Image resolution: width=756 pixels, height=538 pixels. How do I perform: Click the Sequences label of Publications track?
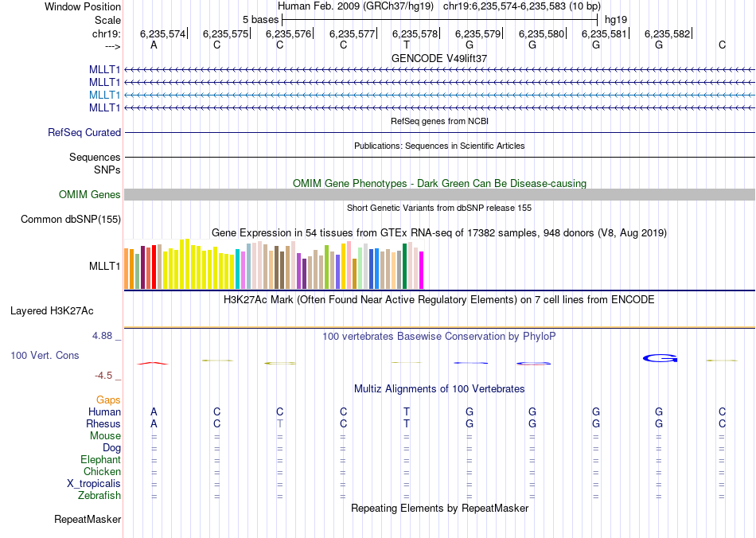[95, 157]
